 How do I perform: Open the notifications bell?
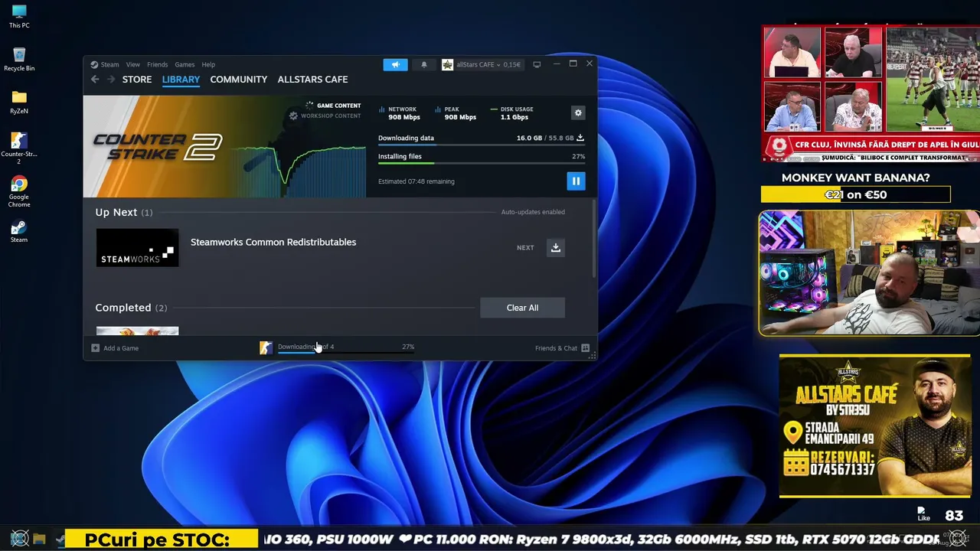(x=424, y=65)
